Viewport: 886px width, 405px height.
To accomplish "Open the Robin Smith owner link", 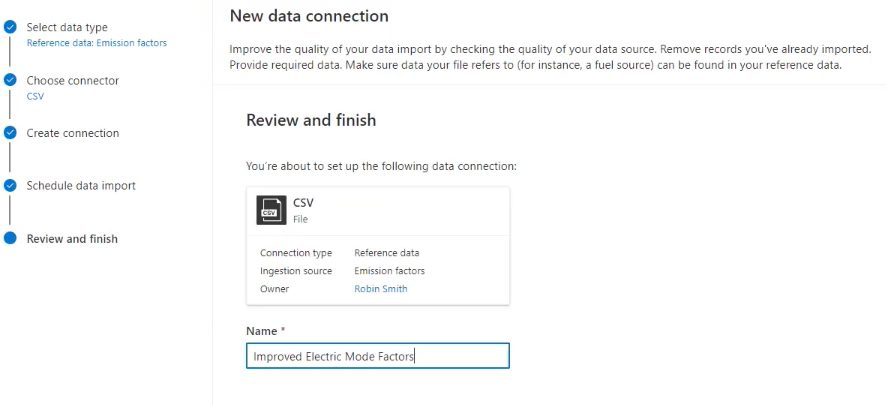I will point(380,289).
